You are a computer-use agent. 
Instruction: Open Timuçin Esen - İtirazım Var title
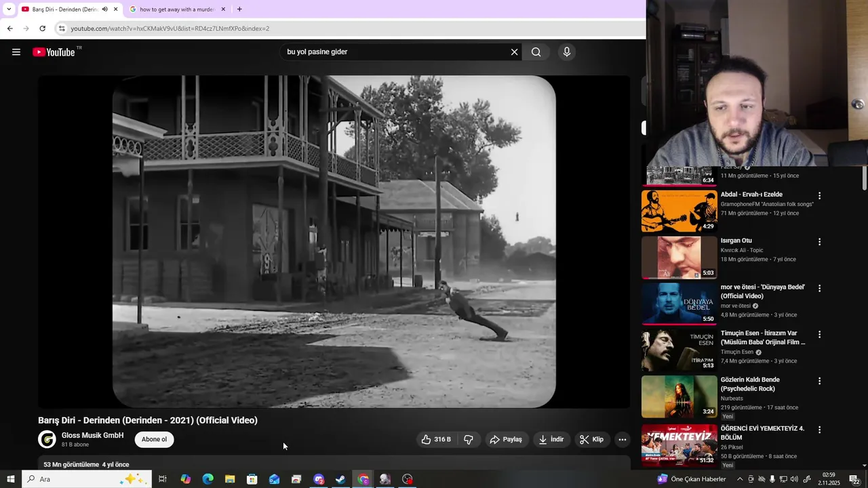pyautogui.click(x=763, y=338)
